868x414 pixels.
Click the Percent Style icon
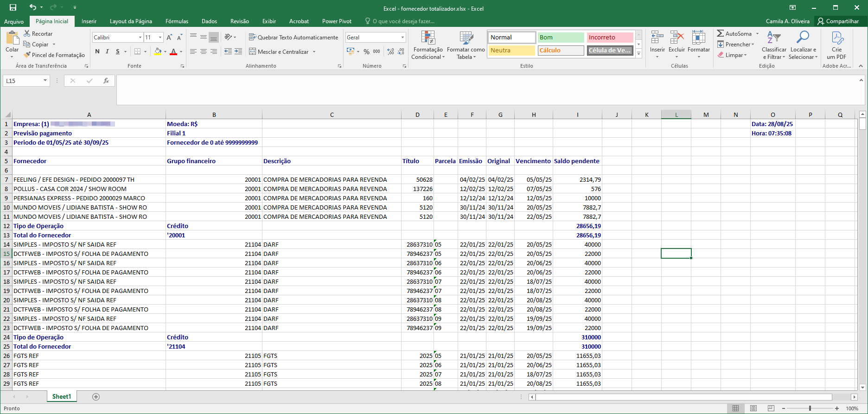coord(366,51)
